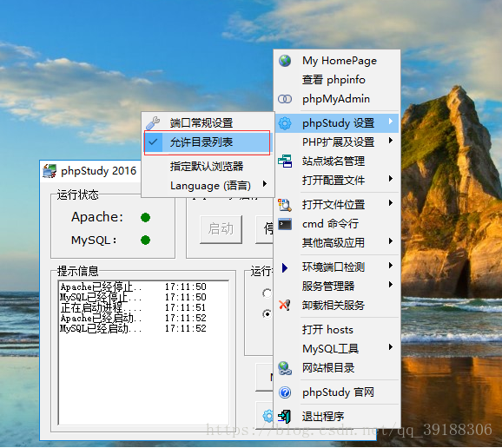
Task: Click the globe icon beside My HomePage
Action: pyautogui.click(x=285, y=61)
